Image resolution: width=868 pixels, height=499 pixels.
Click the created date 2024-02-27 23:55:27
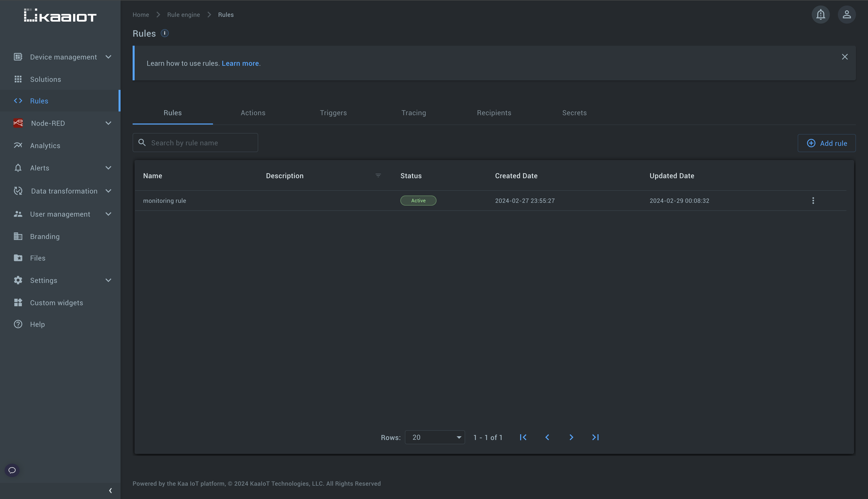(x=525, y=201)
